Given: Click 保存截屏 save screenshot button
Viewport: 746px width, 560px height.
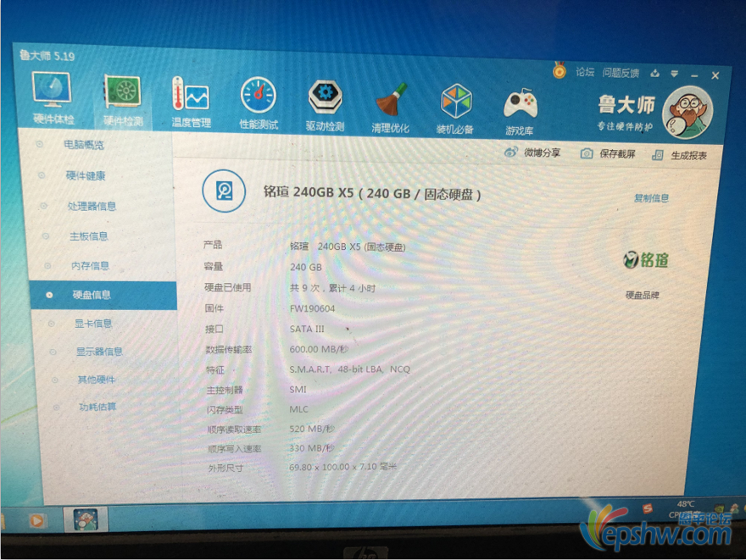Looking at the screenshot, I should pyautogui.click(x=608, y=153).
